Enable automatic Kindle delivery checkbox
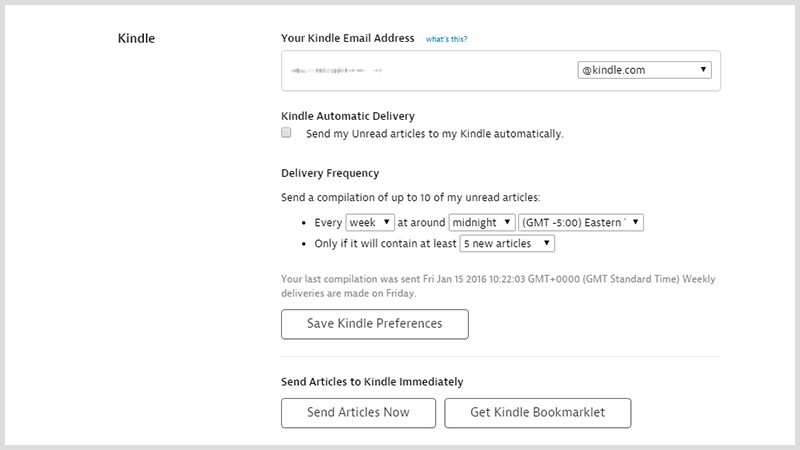Viewport: 800px width, 450px height. point(286,133)
